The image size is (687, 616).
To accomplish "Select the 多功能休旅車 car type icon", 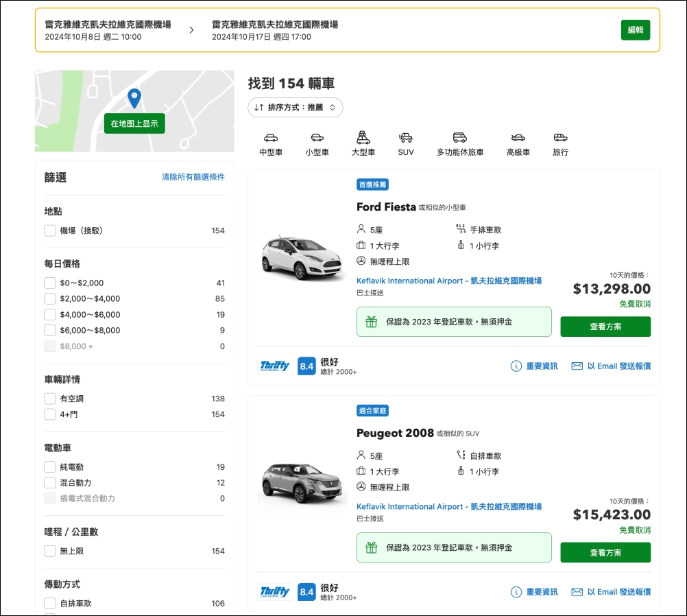I will click(460, 138).
